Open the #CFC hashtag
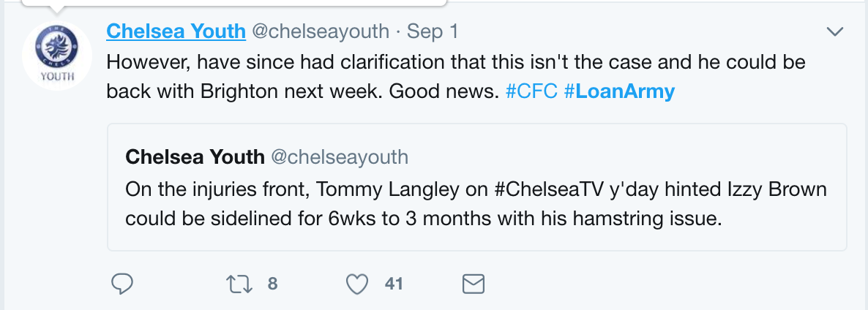868x310 pixels. pyautogui.click(x=532, y=91)
